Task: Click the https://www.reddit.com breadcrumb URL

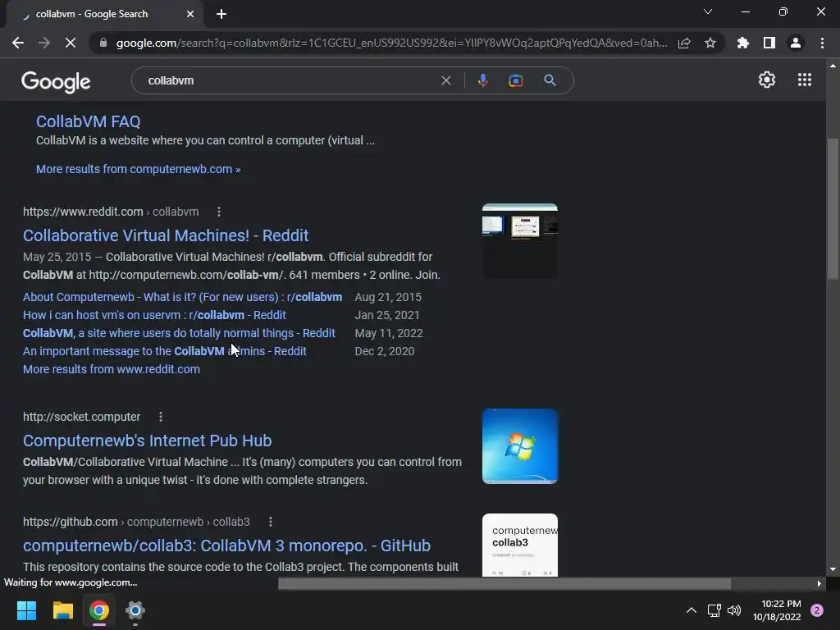Action: point(83,212)
